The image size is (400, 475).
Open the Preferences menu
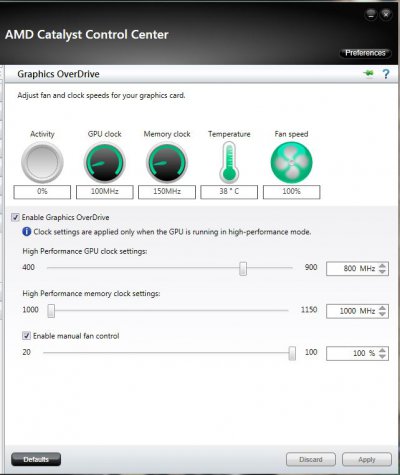point(365,53)
